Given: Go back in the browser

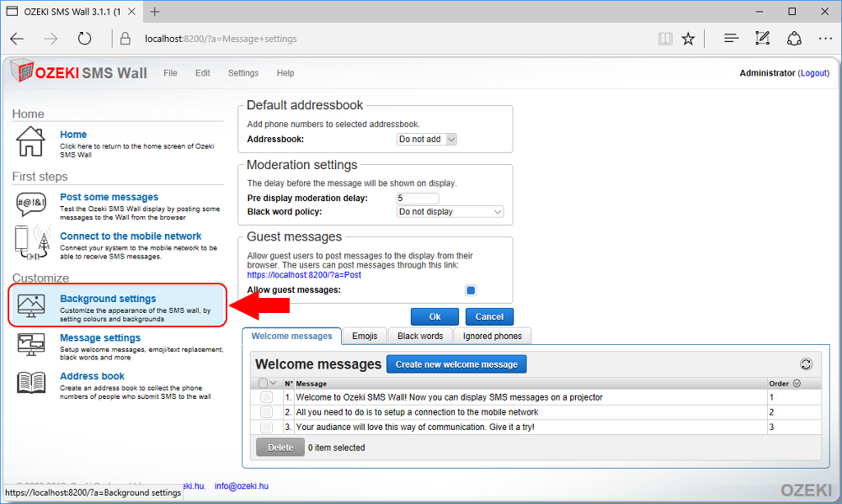Looking at the screenshot, I should [x=17, y=39].
